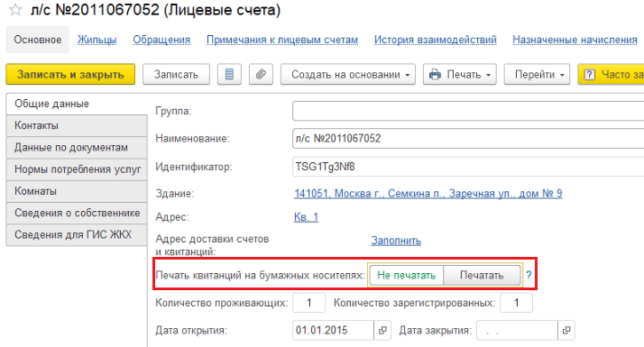Open the Часто задаваемые вопросы help button
The image size is (644, 347).
611,74
